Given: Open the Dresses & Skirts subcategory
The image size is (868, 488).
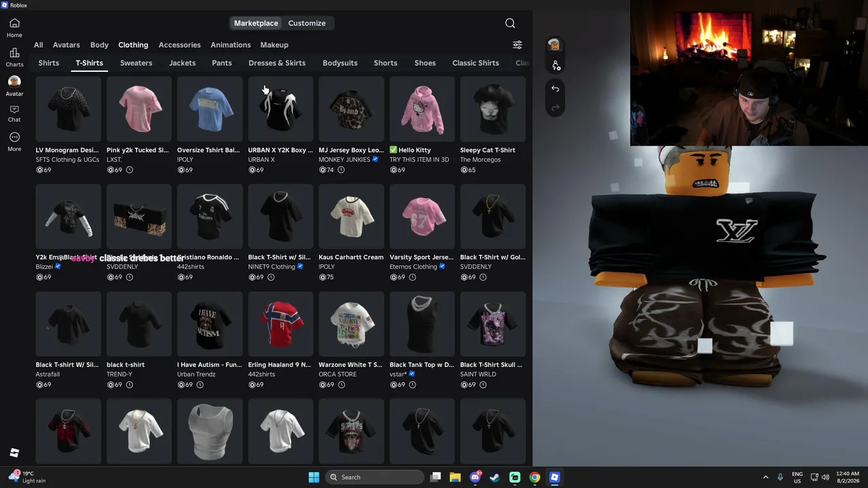Looking at the screenshot, I should (277, 63).
